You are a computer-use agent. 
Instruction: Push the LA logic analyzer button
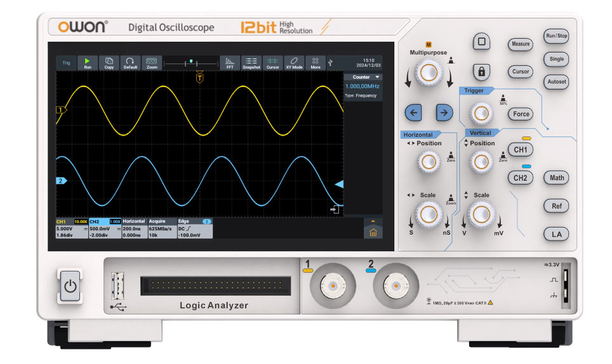[557, 235]
